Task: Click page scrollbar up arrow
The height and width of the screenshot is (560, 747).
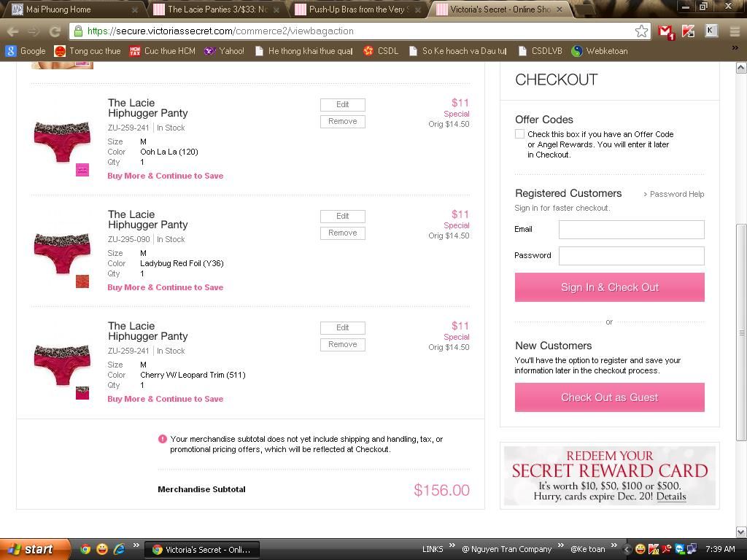Action: [x=741, y=68]
